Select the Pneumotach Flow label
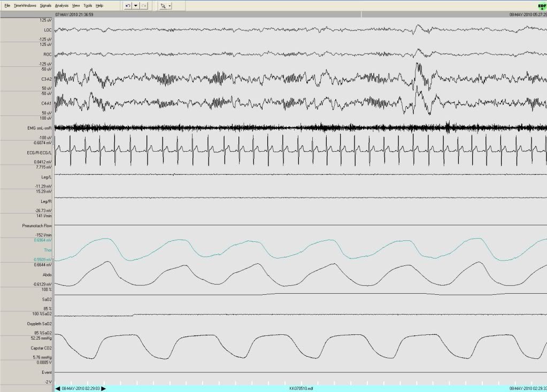Screen dimensions: 547x392 (x=37, y=226)
